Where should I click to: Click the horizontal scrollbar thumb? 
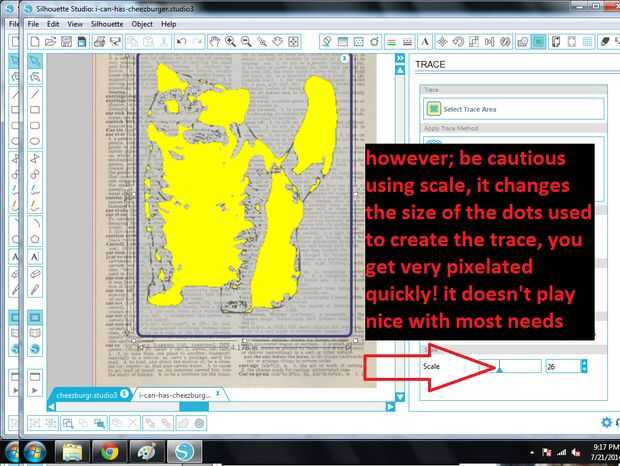click(194, 407)
